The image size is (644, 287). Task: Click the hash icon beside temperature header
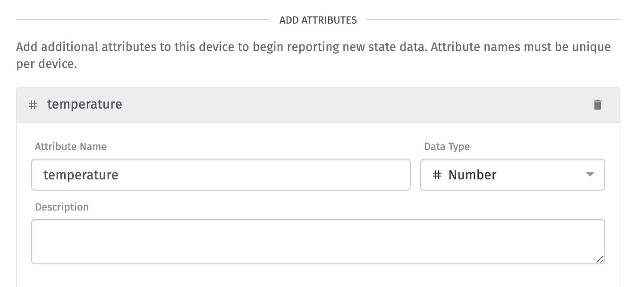[x=33, y=105]
